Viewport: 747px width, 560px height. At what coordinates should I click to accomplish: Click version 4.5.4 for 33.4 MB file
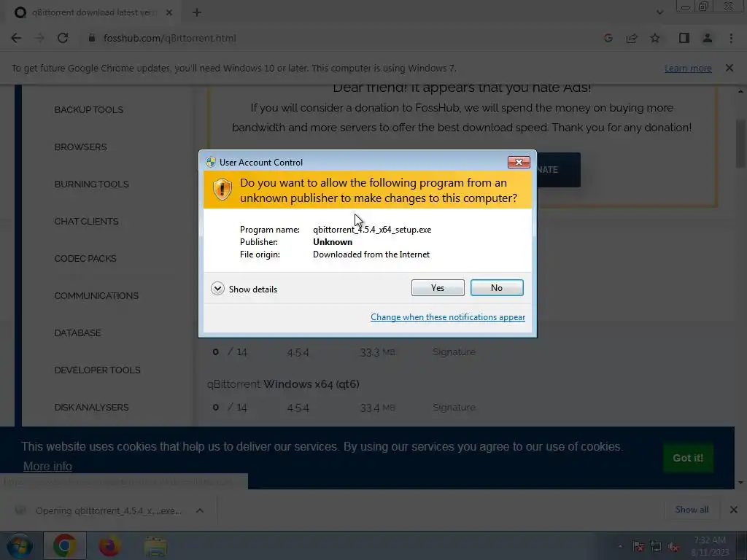pos(298,408)
